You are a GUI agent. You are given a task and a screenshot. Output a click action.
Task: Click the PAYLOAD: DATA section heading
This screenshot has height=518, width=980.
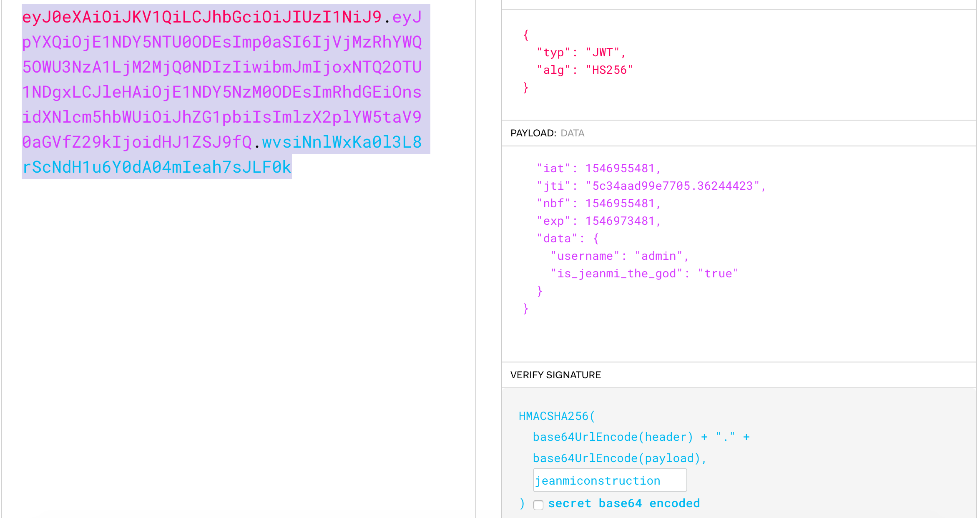click(547, 133)
